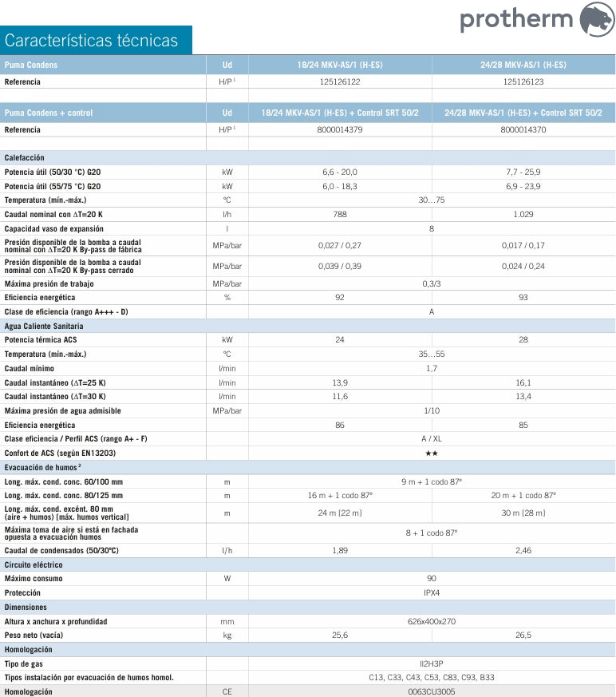Select the IPX4 protection value

pyautogui.click(x=432, y=593)
